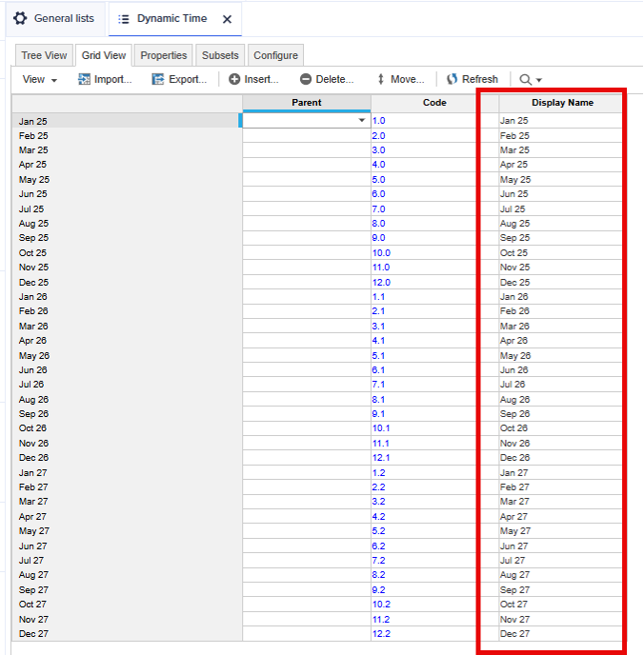Click the Export icon in toolbar
Viewport: 644px width, 655px height.
point(157,79)
